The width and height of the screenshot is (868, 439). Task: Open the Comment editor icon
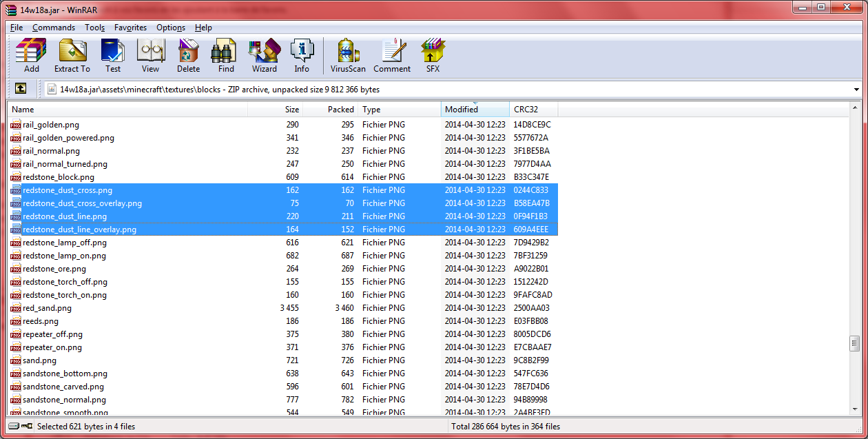[x=392, y=56]
